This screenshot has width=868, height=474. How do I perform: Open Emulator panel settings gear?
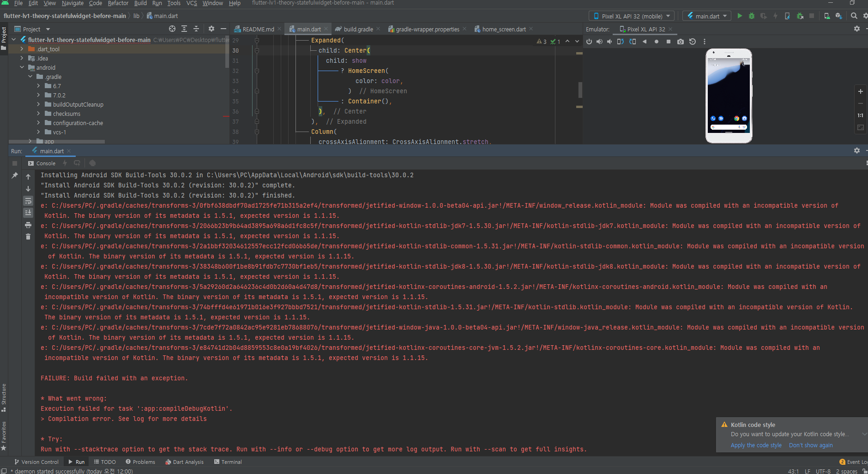coord(857,29)
